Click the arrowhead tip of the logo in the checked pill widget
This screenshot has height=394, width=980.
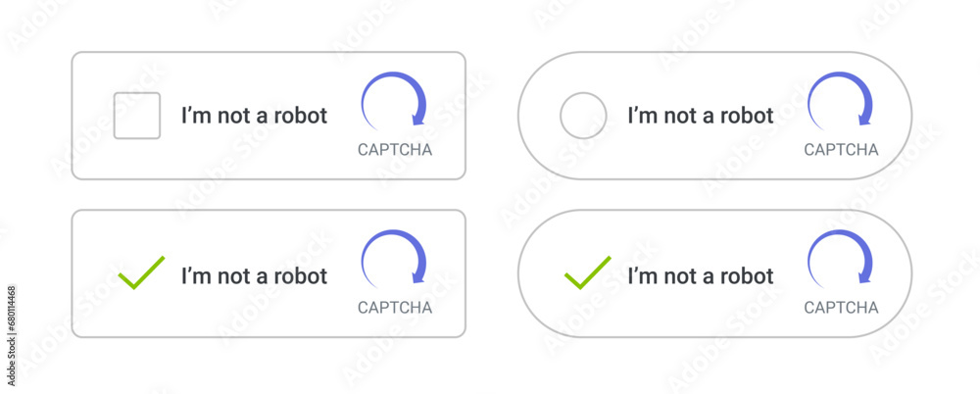coord(863,277)
